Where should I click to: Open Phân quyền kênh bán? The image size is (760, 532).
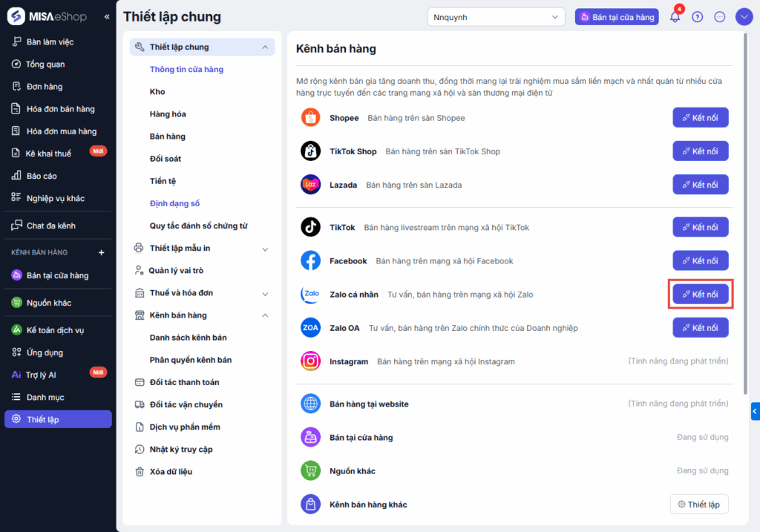(191, 360)
